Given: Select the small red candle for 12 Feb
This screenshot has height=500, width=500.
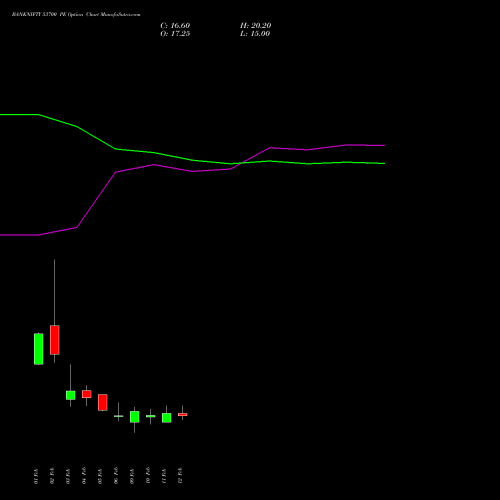Looking at the screenshot, I should [183, 415].
